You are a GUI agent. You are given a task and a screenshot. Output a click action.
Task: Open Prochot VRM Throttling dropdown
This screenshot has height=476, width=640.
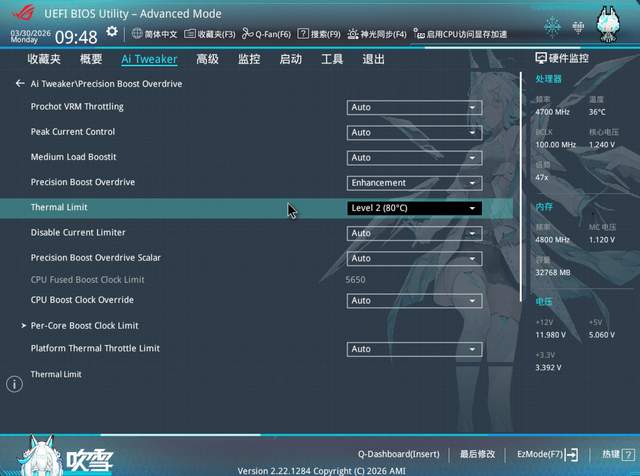point(414,108)
